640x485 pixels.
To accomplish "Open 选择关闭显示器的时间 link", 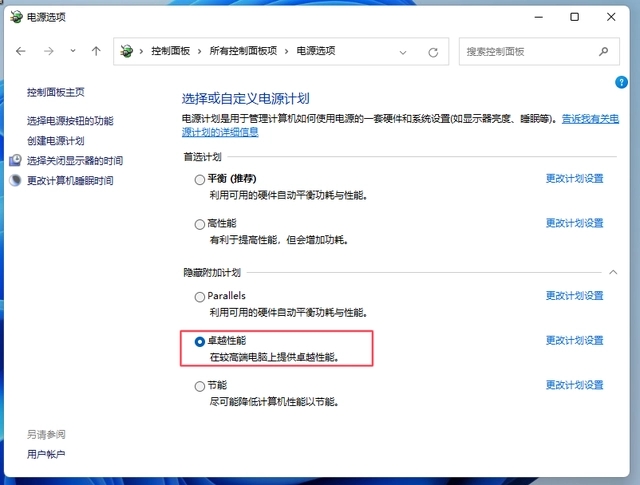I will click(x=75, y=160).
